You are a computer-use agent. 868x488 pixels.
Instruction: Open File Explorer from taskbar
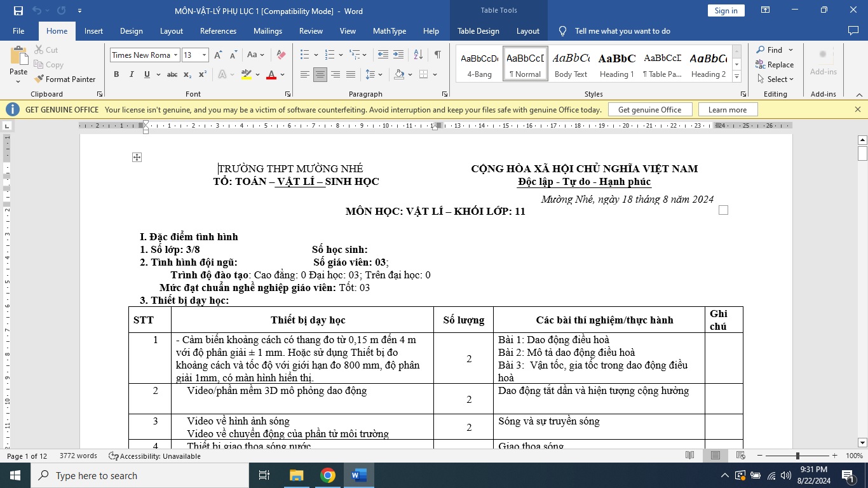click(x=296, y=475)
